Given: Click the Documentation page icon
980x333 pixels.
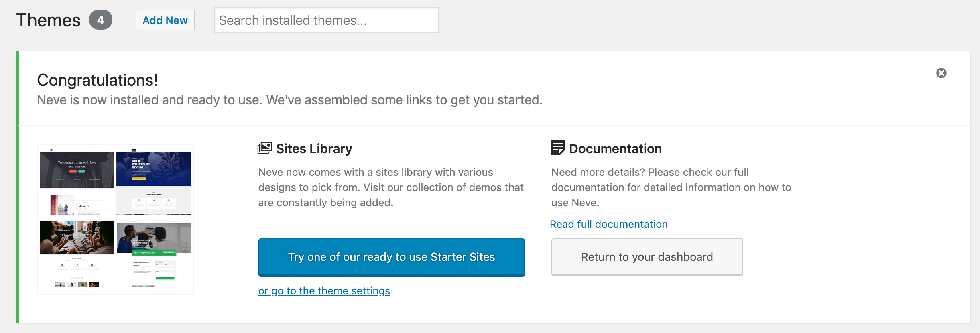Looking at the screenshot, I should pyautogui.click(x=557, y=148).
